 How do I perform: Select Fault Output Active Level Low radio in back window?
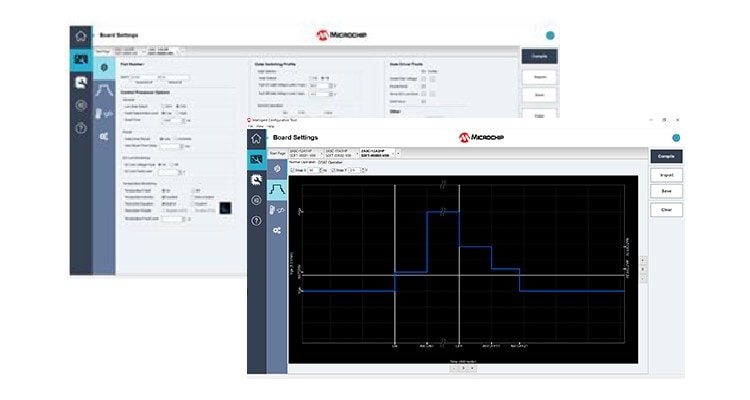pyautogui.click(x=164, y=113)
